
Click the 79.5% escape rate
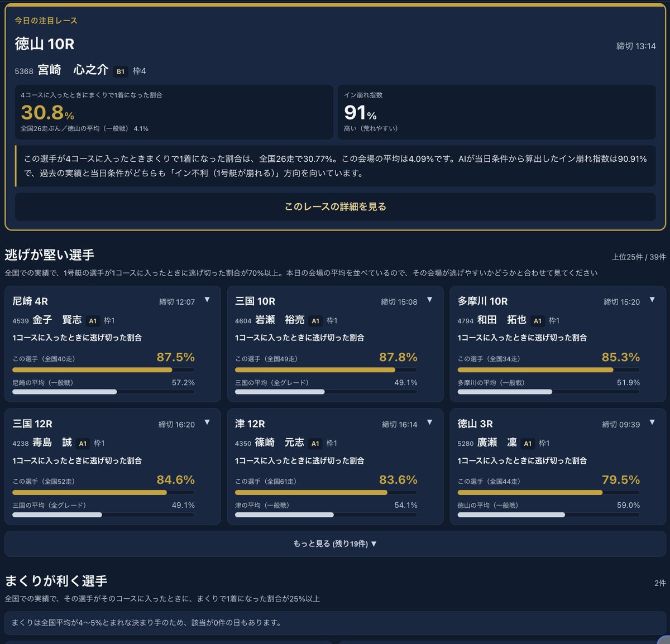coord(621,480)
